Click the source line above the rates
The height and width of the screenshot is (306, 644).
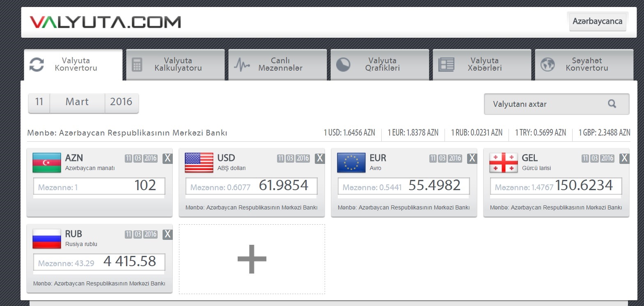pos(127,133)
